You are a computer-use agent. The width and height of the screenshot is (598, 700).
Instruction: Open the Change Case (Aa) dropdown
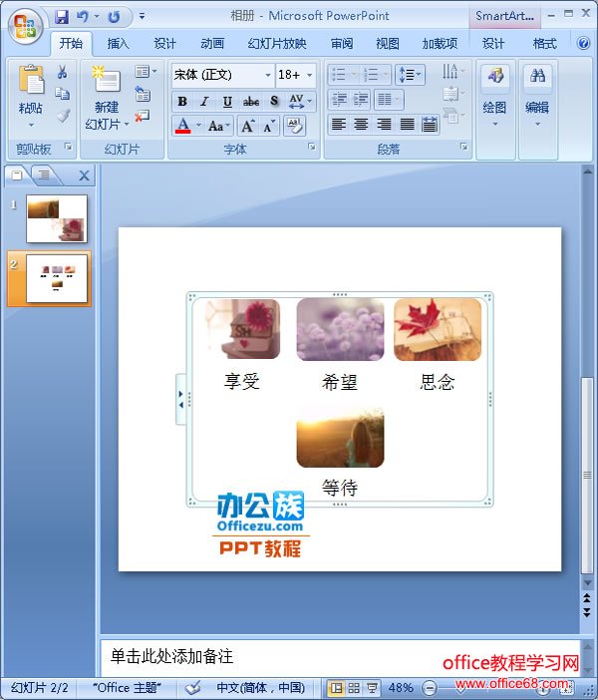tap(219, 126)
